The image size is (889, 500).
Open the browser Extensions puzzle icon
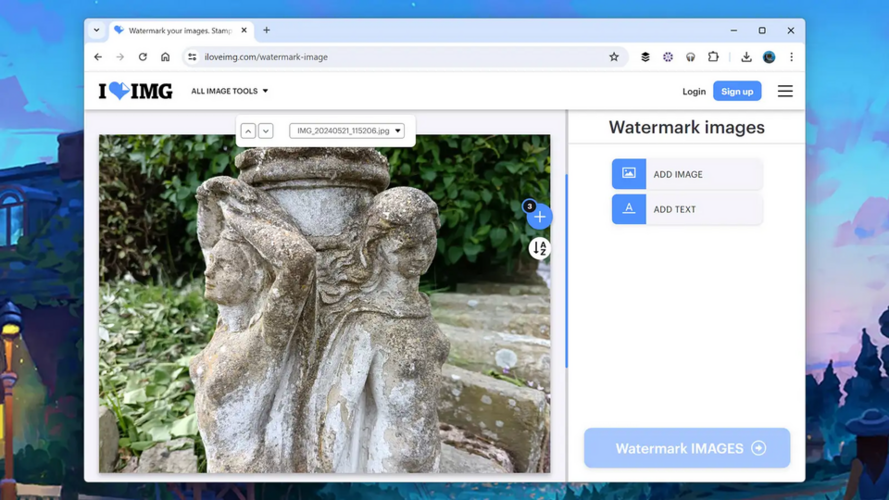point(713,57)
